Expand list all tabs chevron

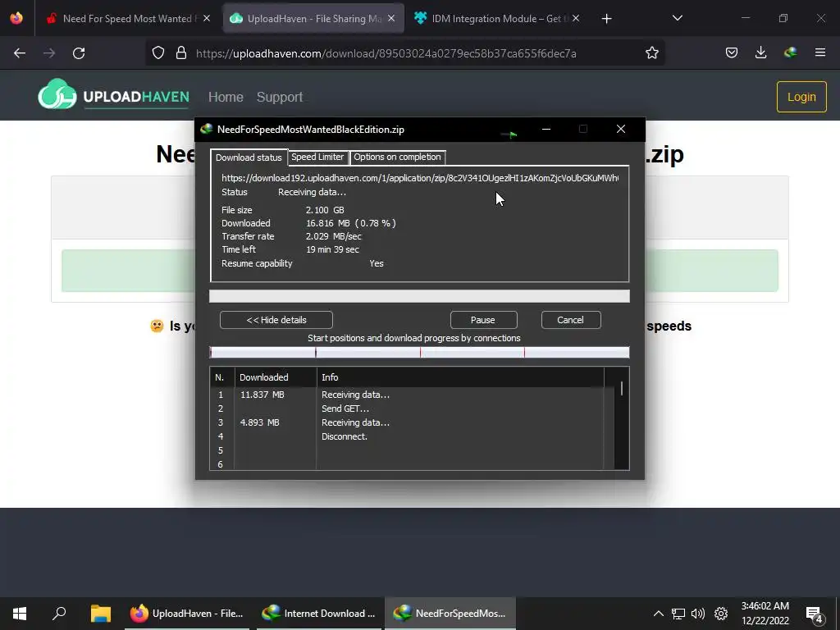pyautogui.click(x=677, y=18)
